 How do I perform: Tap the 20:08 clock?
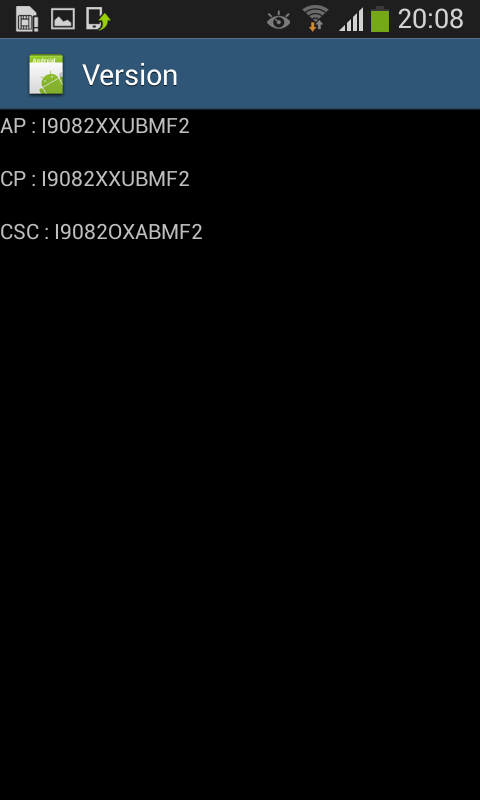pyautogui.click(x=431, y=19)
